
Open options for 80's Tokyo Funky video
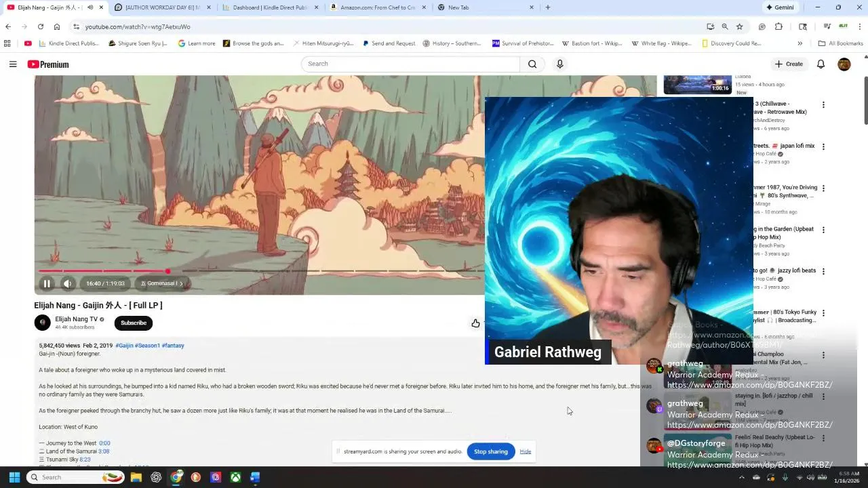[x=823, y=313]
